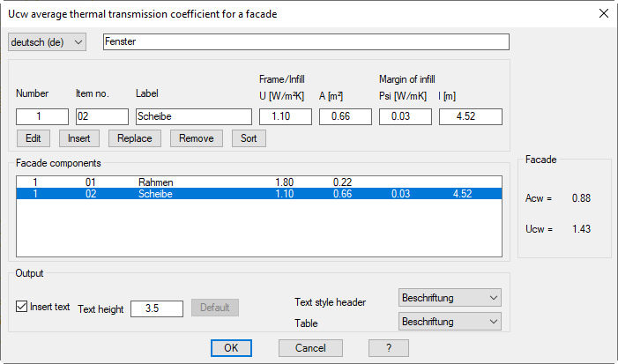
Task: Remove the selected facade component
Action: coord(196,138)
